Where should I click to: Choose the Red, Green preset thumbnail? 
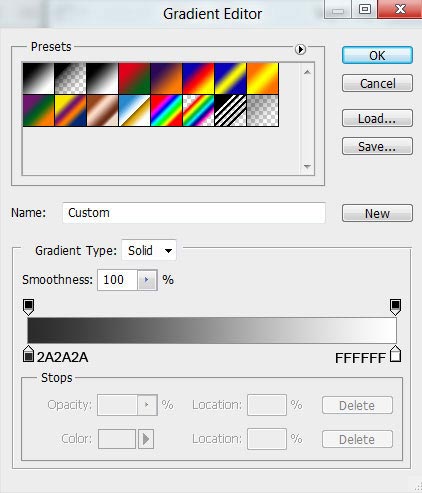(x=134, y=79)
